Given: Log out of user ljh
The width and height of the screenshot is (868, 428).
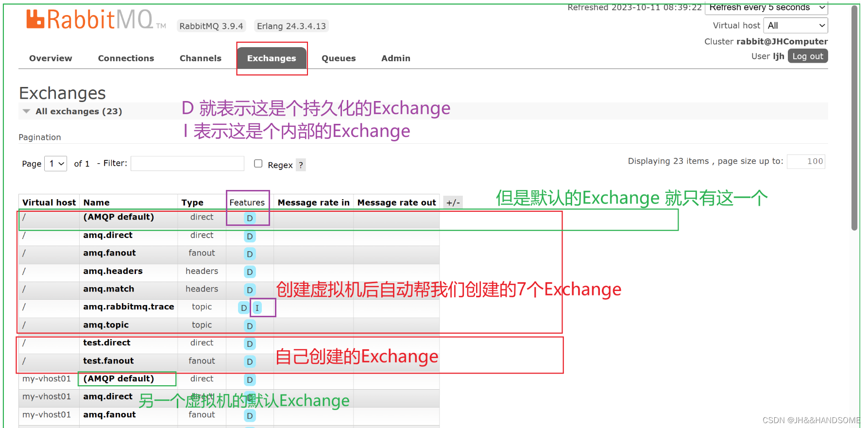Looking at the screenshot, I should coord(808,56).
